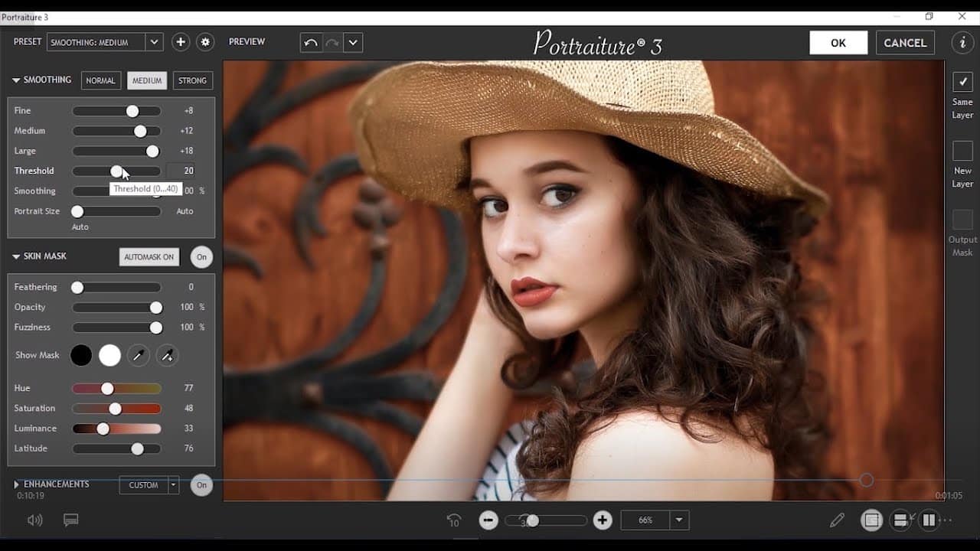
Task: Click the Saturation color slider handle
Action: click(115, 409)
